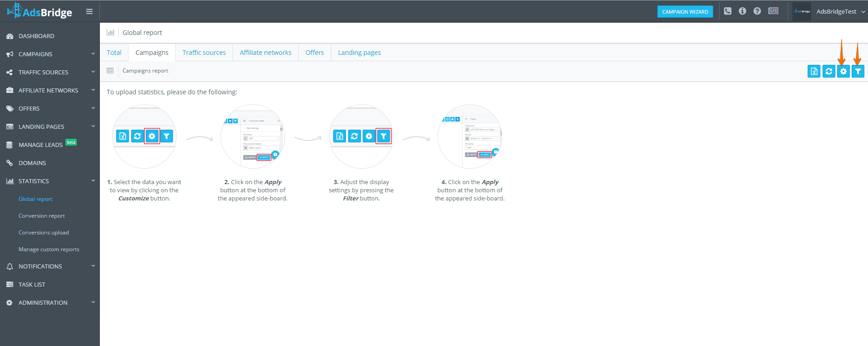This screenshot has width=868, height=346.
Task: Open the news feed icon in header
Action: 773,11
